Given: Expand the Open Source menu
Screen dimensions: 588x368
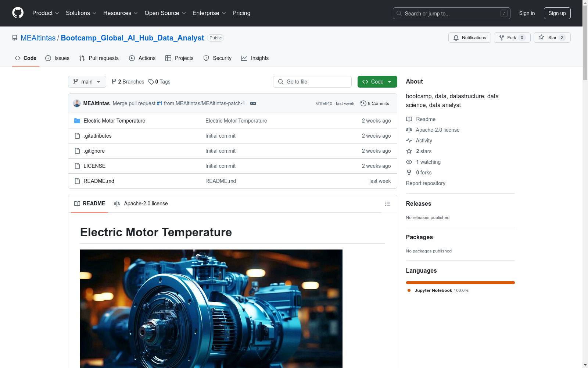Looking at the screenshot, I should tap(165, 13).
